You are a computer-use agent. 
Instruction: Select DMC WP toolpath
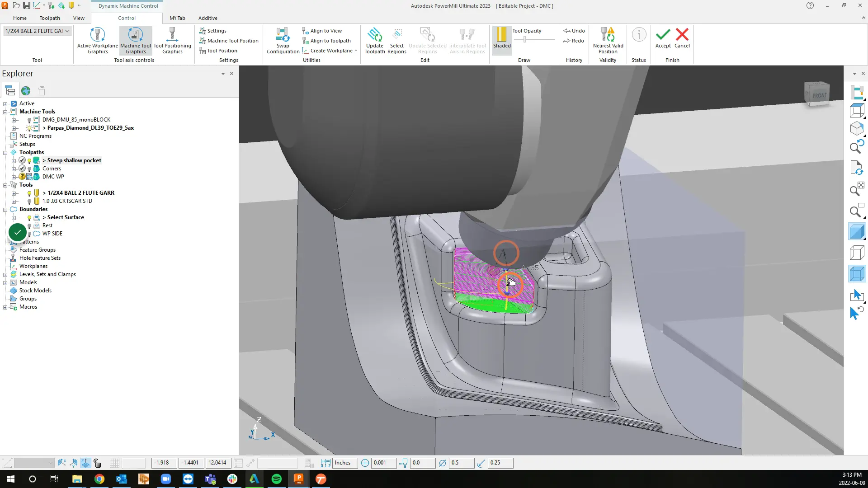coord(53,177)
